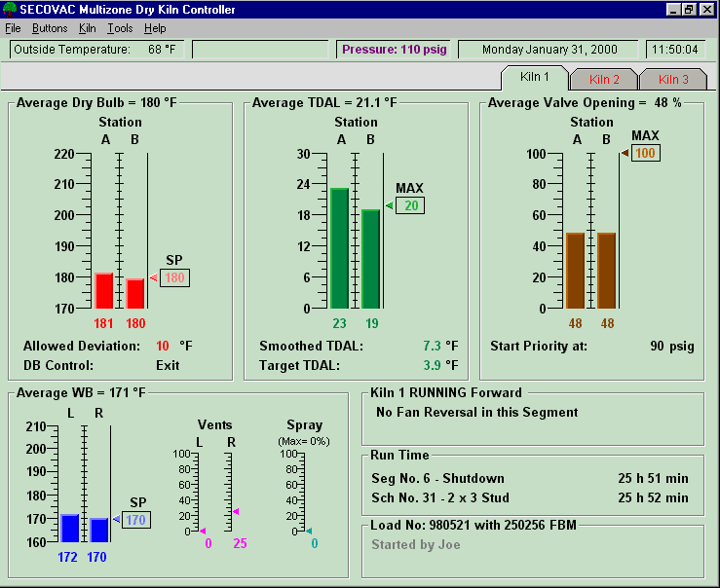Image resolution: width=720 pixels, height=588 pixels.
Task: Click the valve opening MAX value box 100
Action: pos(646,153)
